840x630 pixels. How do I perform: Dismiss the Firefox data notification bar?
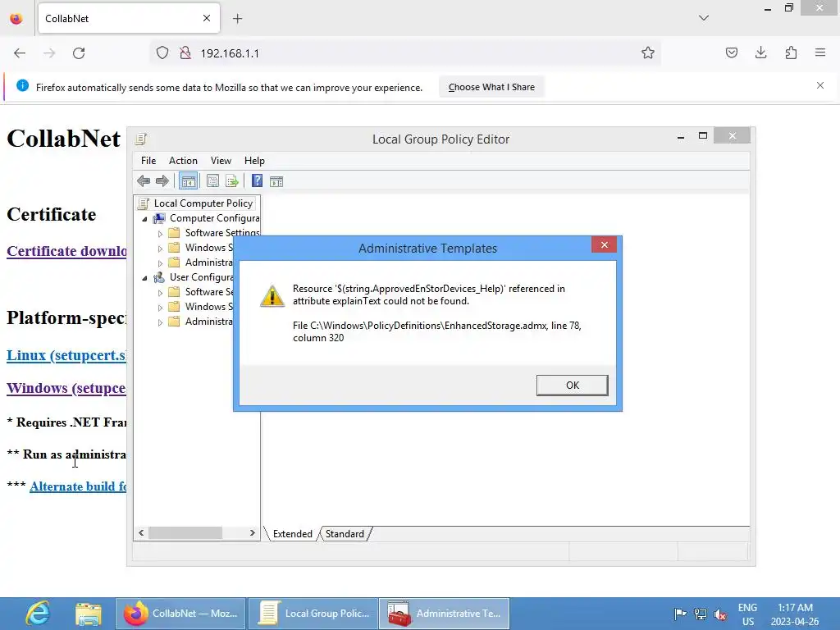820,85
